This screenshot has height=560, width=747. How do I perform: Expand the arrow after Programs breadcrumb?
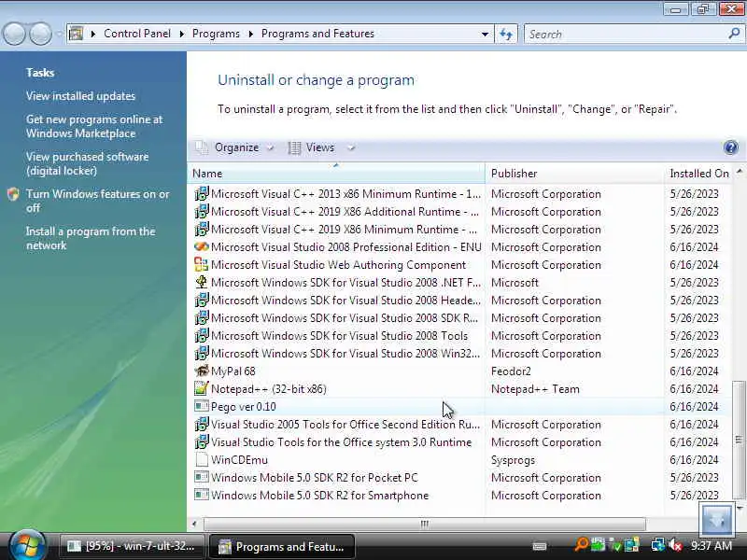251,34
